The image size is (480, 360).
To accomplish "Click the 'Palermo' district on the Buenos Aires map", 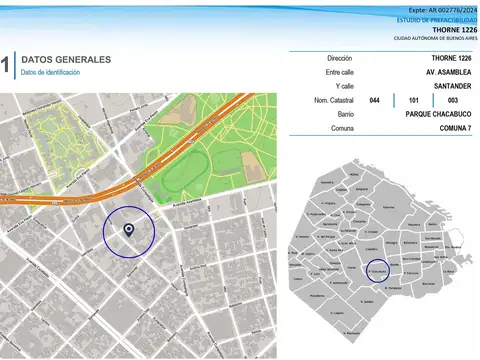I will pos(389,207).
